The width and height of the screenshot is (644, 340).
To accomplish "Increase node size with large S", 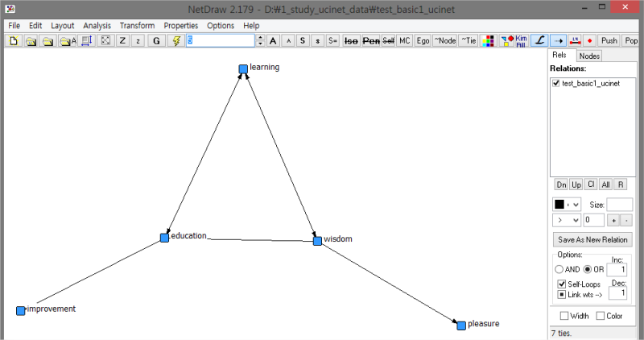I will pyautogui.click(x=303, y=41).
